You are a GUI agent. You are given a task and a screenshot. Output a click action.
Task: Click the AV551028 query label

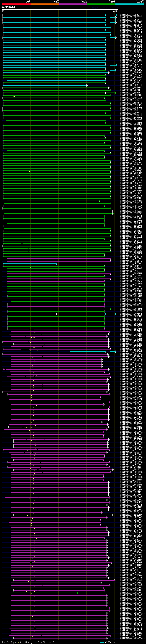[x=8, y=7]
